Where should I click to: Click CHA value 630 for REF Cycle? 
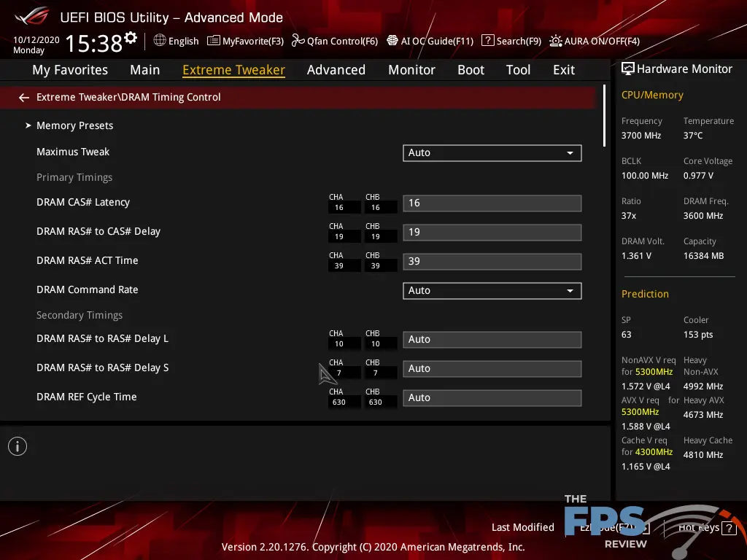coord(338,402)
